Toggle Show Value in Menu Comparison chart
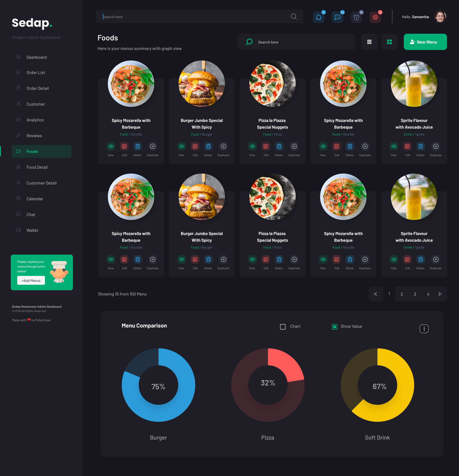 click(x=334, y=326)
